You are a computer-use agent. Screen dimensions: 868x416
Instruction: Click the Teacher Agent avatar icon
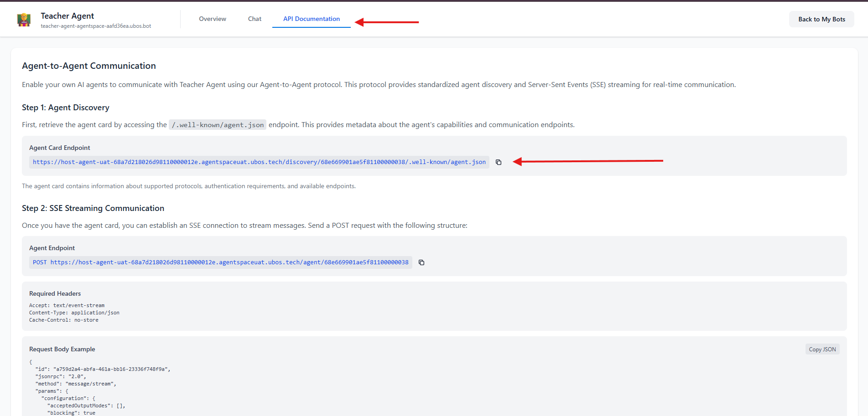pos(24,19)
